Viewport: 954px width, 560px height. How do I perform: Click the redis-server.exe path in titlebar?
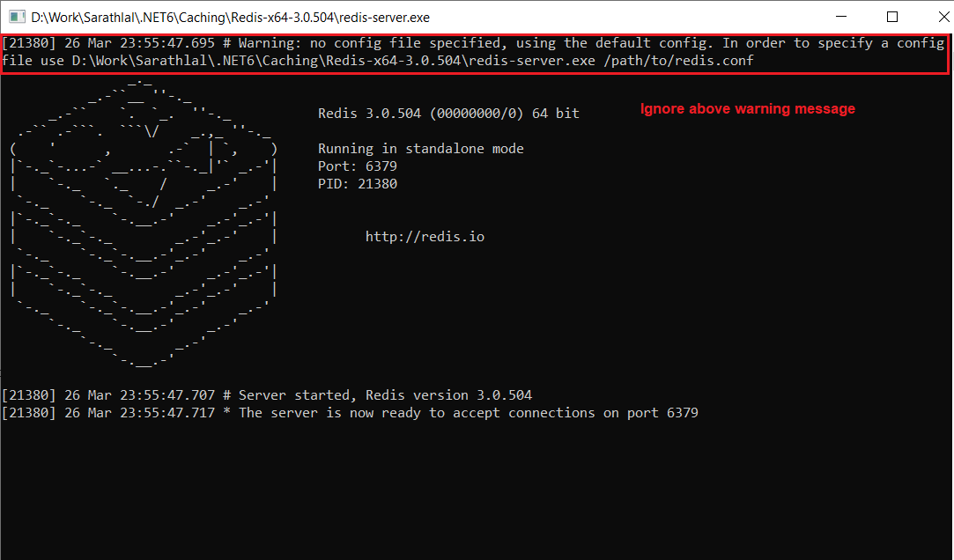click(232, 17)
